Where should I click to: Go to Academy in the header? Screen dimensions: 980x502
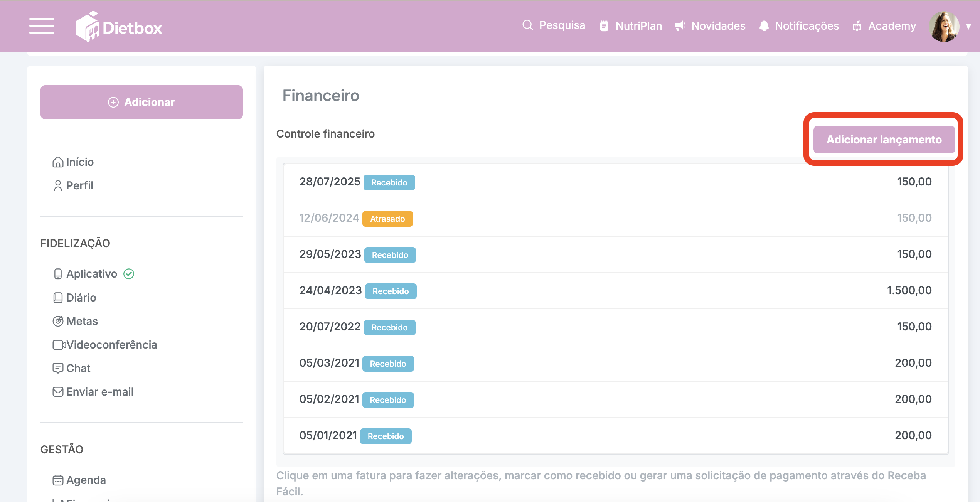[x=884, y=26]
